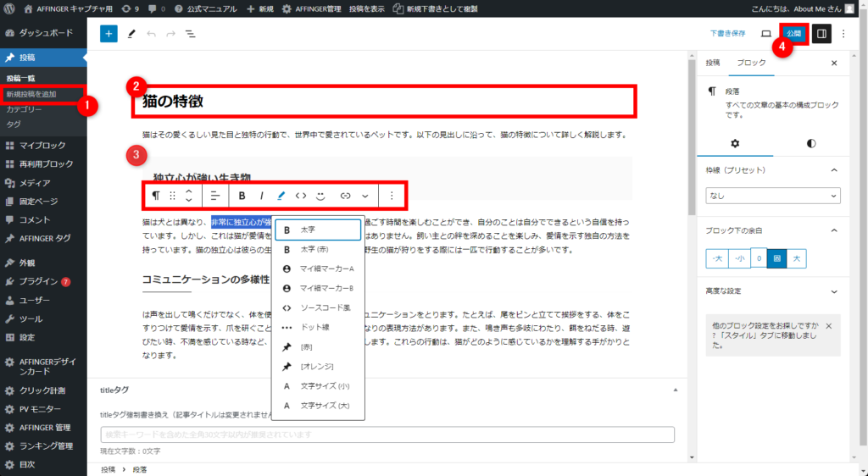Open the 枠線 preset dropdown
This screenshot has width=868, height=476.
(x=771, y=196)
